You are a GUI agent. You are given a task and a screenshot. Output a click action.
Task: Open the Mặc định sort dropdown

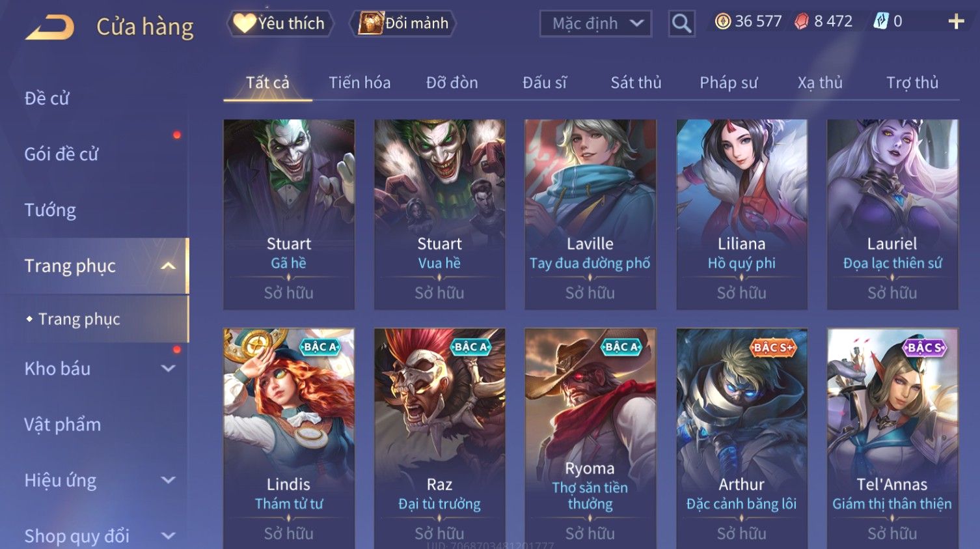point(595,24)
